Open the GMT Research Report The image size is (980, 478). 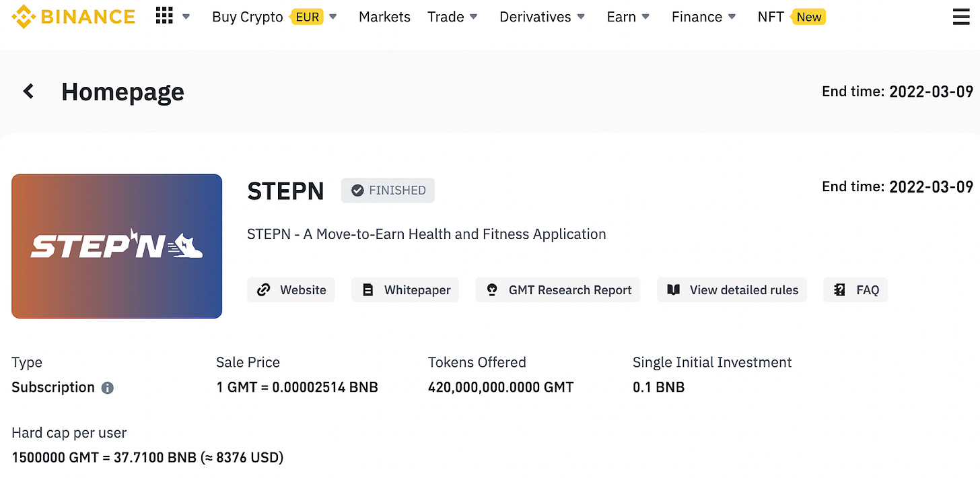click(558, 289)
